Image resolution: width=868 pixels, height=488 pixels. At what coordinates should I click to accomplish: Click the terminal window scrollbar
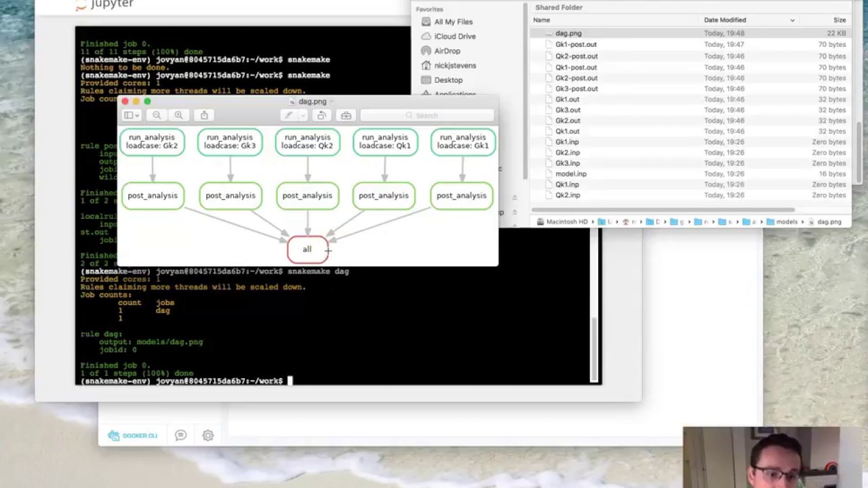click(595, 348)
